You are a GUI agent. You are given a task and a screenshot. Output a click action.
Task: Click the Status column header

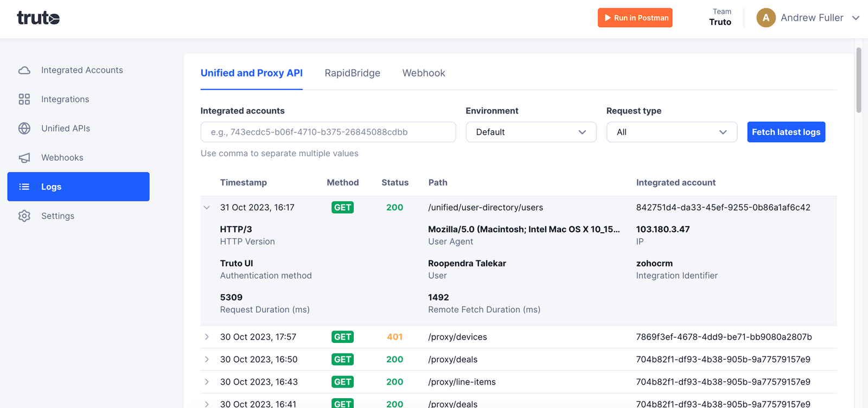point(395,183)
